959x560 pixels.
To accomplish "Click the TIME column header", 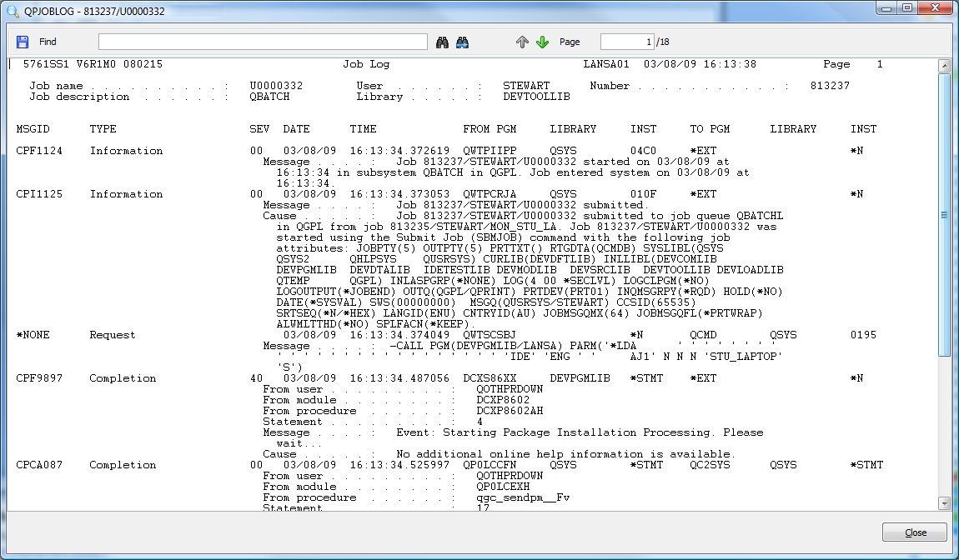I will pos(364,129).
